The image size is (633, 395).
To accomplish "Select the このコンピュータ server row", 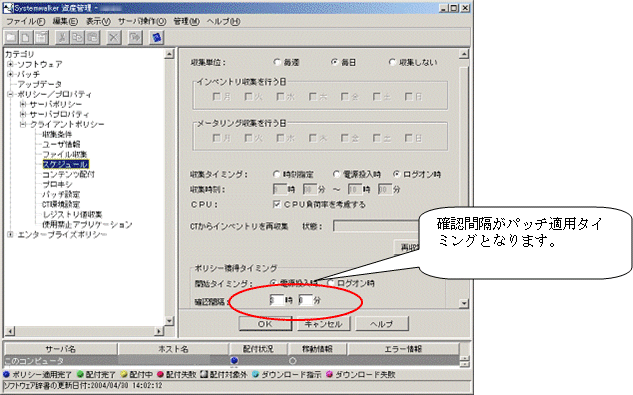I will 232,360.
